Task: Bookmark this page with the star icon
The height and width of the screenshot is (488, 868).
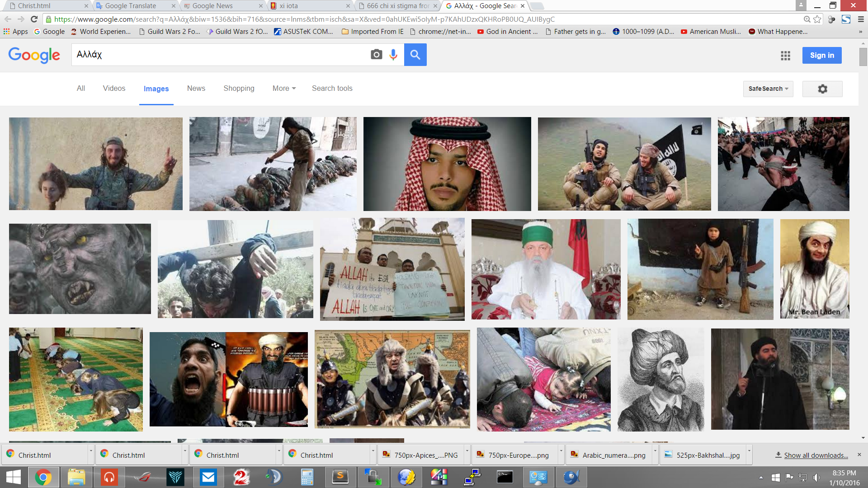Action: tap(817, 19)
